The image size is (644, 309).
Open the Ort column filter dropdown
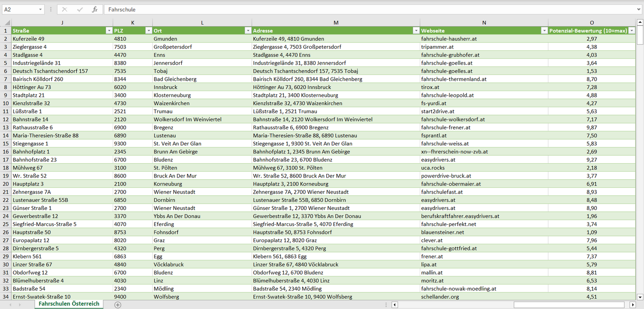click(248, 31)
